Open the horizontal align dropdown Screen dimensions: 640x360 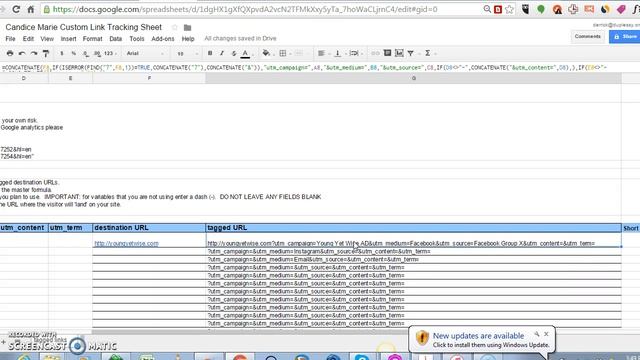322,53
